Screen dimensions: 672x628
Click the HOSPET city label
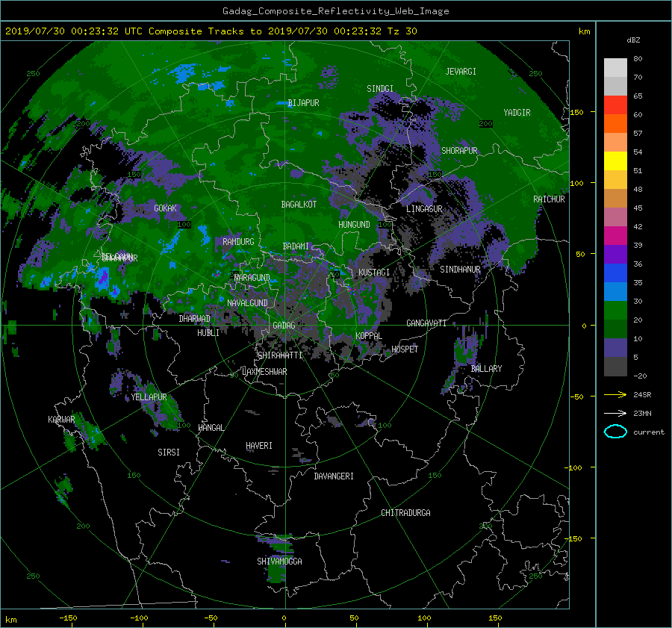[405, 349]
